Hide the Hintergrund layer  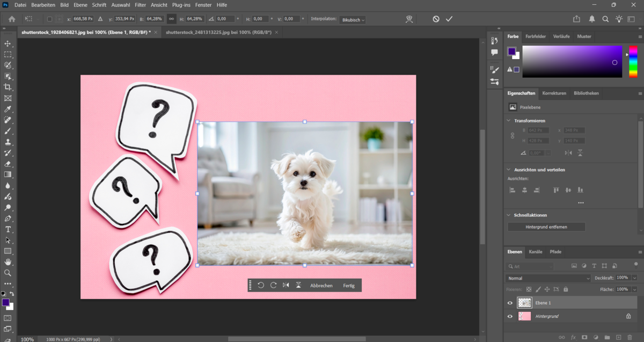[510, 316]
